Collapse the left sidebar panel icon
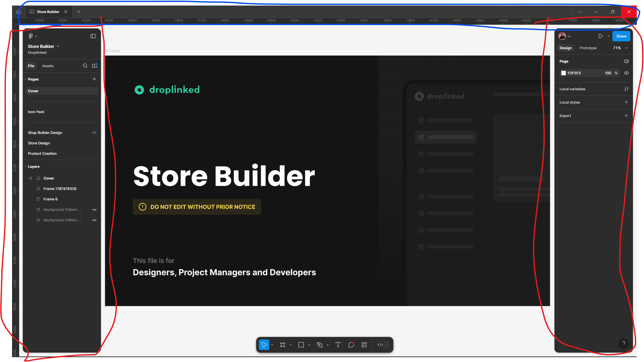The width and height of the screenshot is (644, 362). [93, 36]
